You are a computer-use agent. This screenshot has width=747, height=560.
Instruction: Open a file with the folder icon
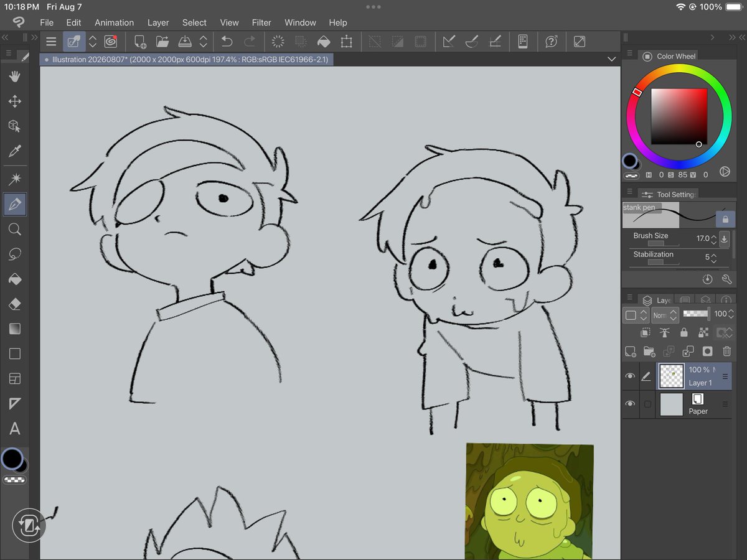pyautogui.click(x=162, y=42)
